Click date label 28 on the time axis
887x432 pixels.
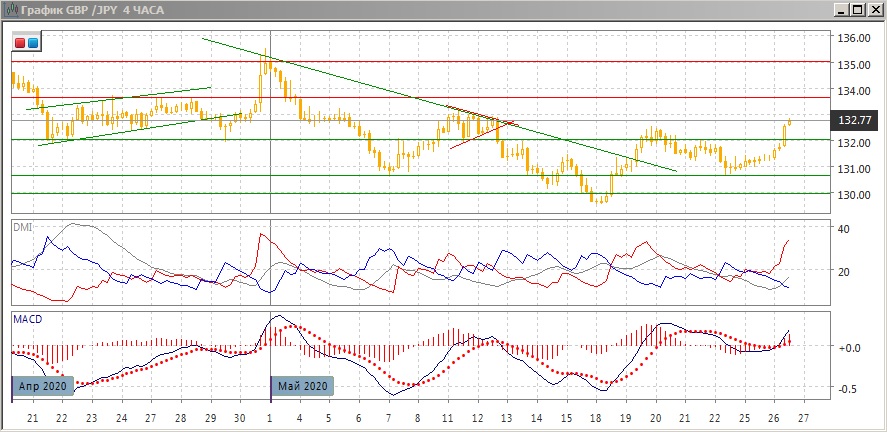[x=180, y=418]
